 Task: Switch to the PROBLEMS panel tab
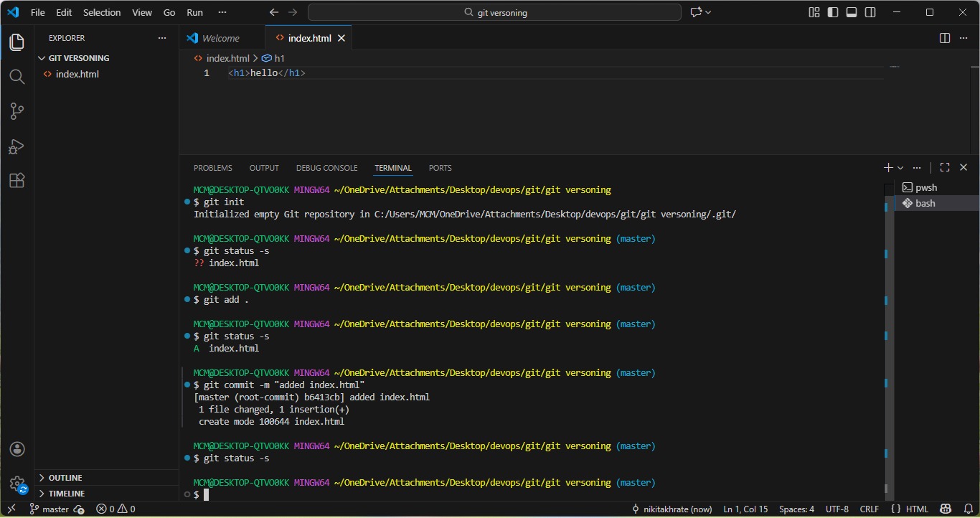coord(213,168)
